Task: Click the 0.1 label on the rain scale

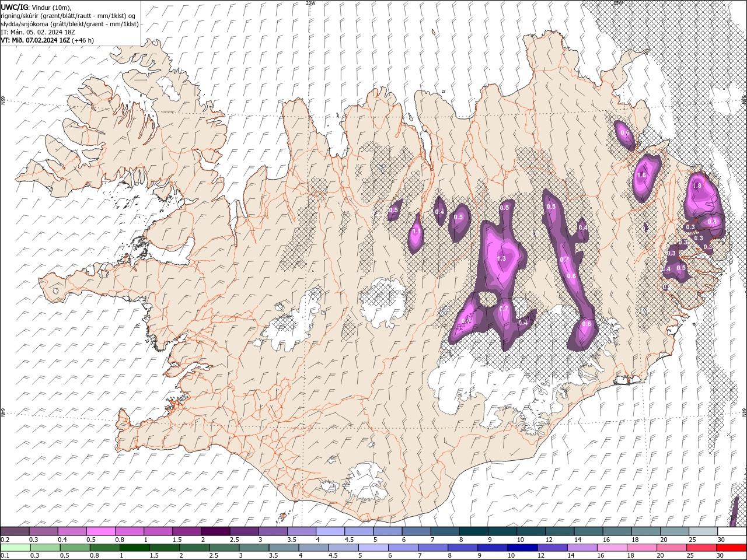Action: pos(6,556)
